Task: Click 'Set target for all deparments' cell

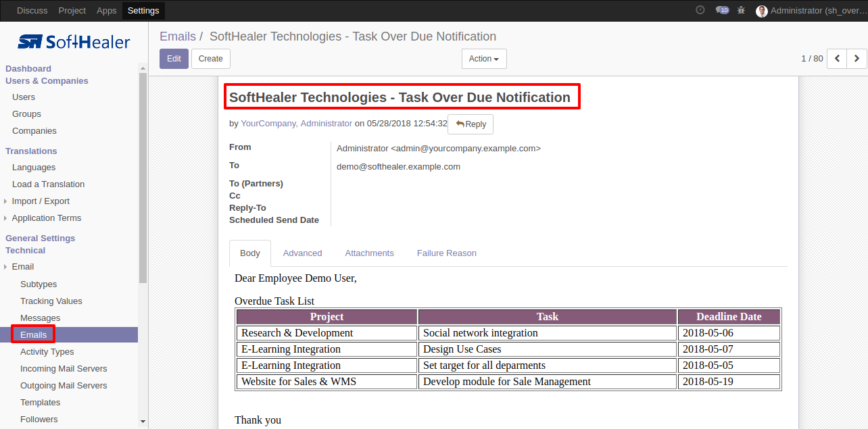Action: 548,365
